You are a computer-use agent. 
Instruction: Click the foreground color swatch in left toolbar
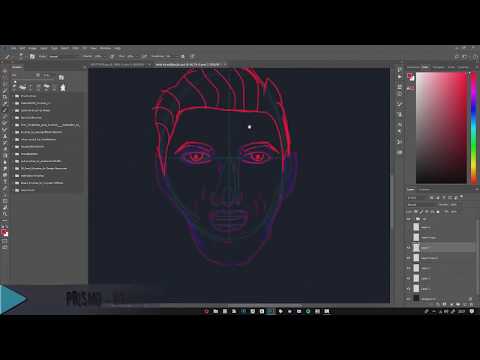coord(3,232)
